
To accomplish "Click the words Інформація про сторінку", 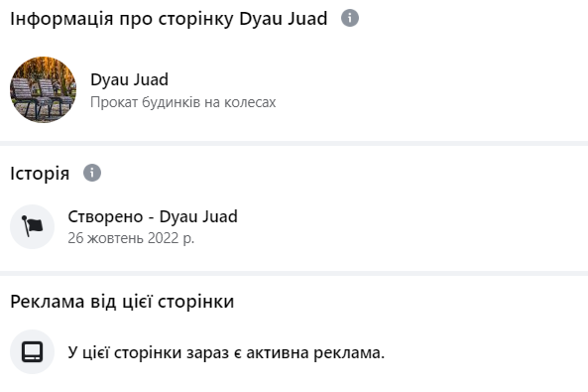I will tap(122, 19).
